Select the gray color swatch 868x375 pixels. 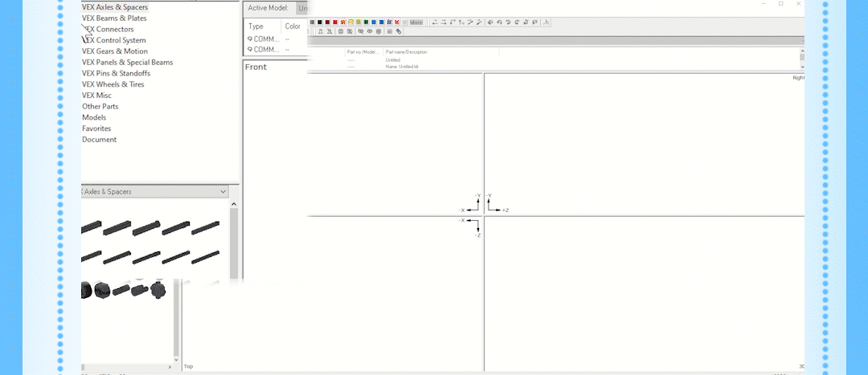tap(312, 22)
